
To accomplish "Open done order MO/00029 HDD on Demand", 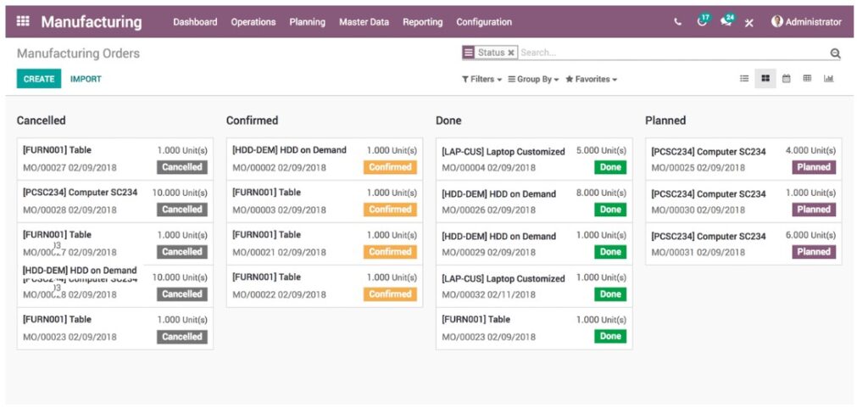I will [x=534, y=243].
